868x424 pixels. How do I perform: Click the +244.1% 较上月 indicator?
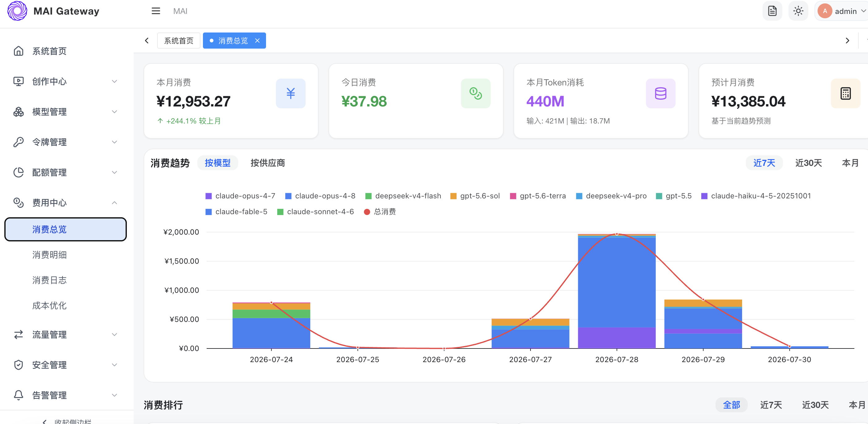click(x=189, y=121)
